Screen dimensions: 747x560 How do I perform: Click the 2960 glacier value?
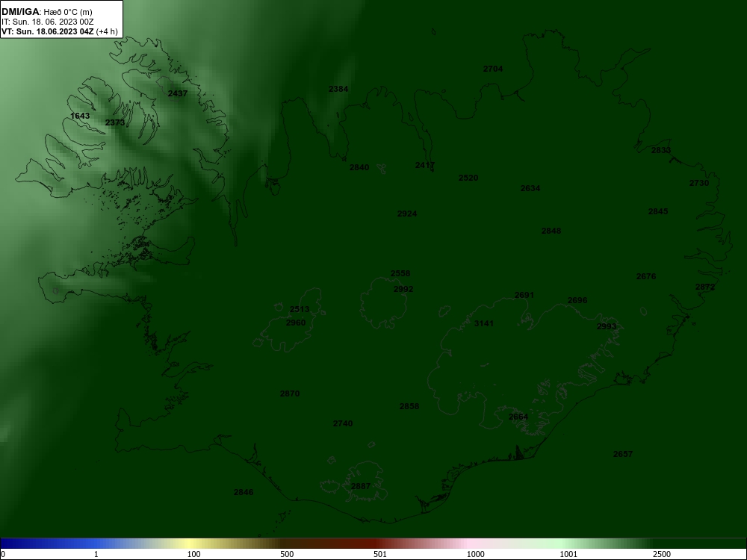pyautogui.click(x=296, y=323)
